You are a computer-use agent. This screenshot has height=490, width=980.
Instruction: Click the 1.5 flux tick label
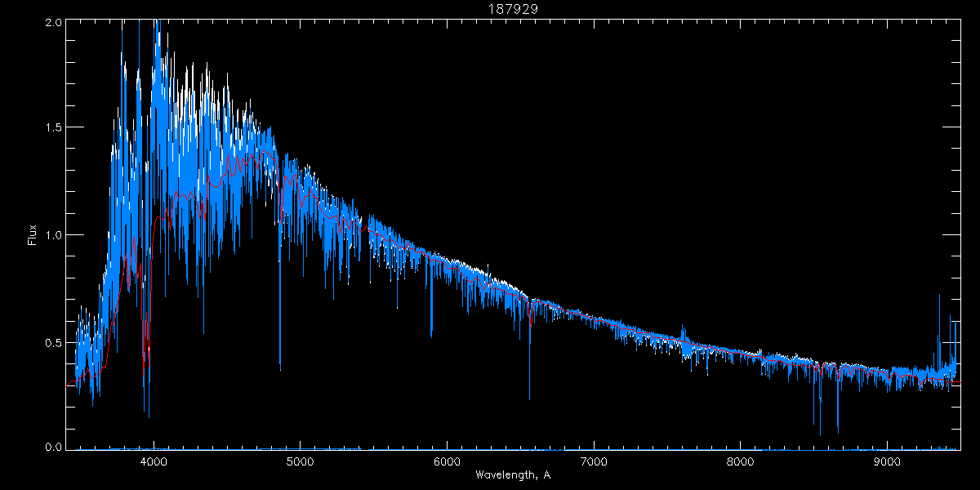click(x=51, y=128)
